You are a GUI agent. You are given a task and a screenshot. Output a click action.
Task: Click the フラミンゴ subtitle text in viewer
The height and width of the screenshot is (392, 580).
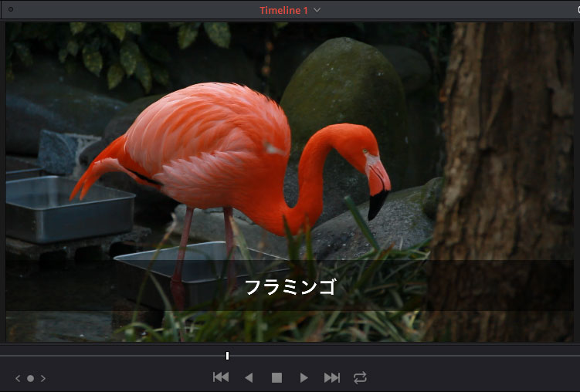pyautogui.click(x=290, y=287)
